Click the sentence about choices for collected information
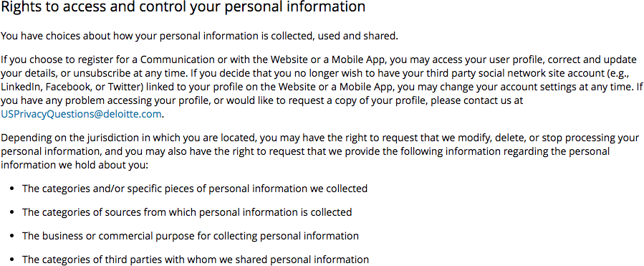This screenshot has height=266, width=644. 200,36
